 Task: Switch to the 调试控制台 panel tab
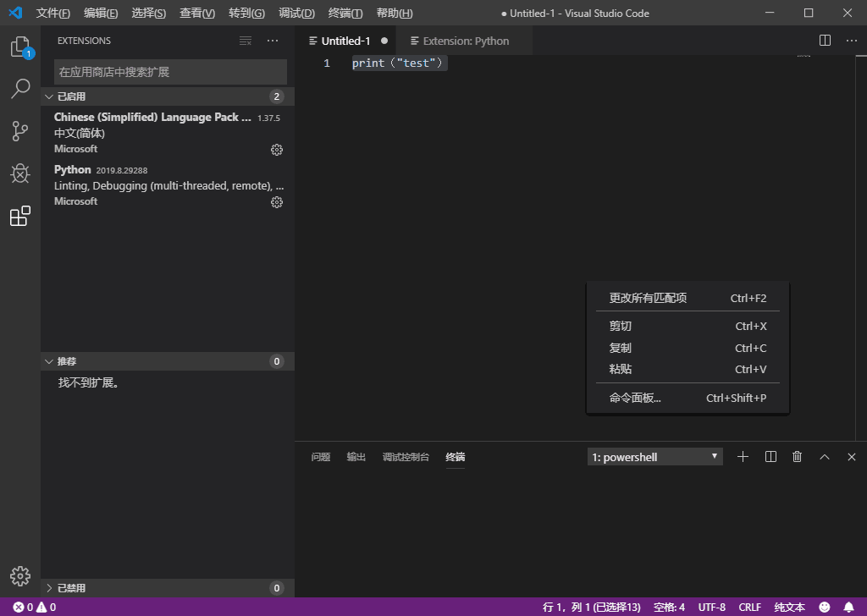406,457
